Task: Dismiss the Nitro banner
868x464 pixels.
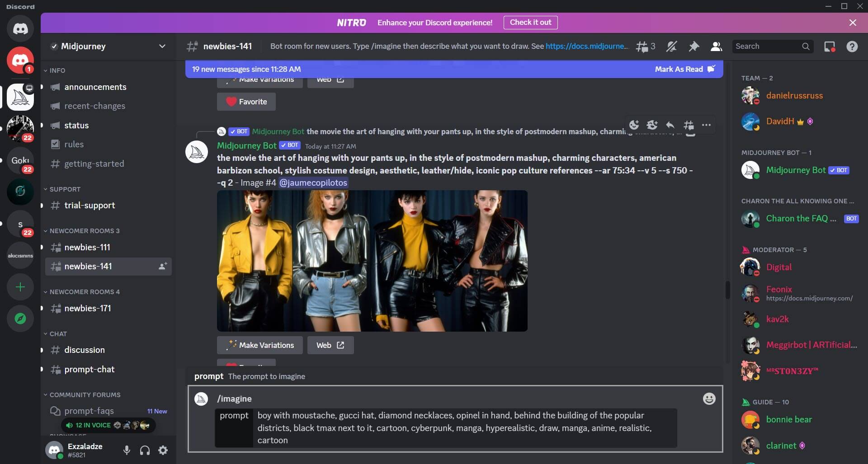Action: (853, 23)
